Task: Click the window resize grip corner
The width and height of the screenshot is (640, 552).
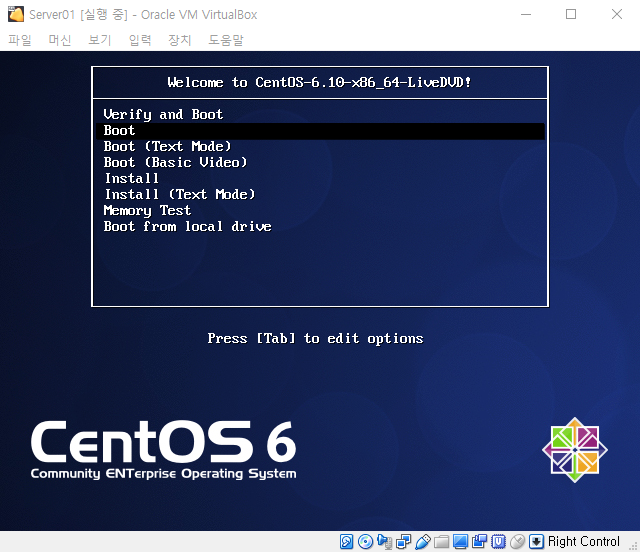Action: 634,547
